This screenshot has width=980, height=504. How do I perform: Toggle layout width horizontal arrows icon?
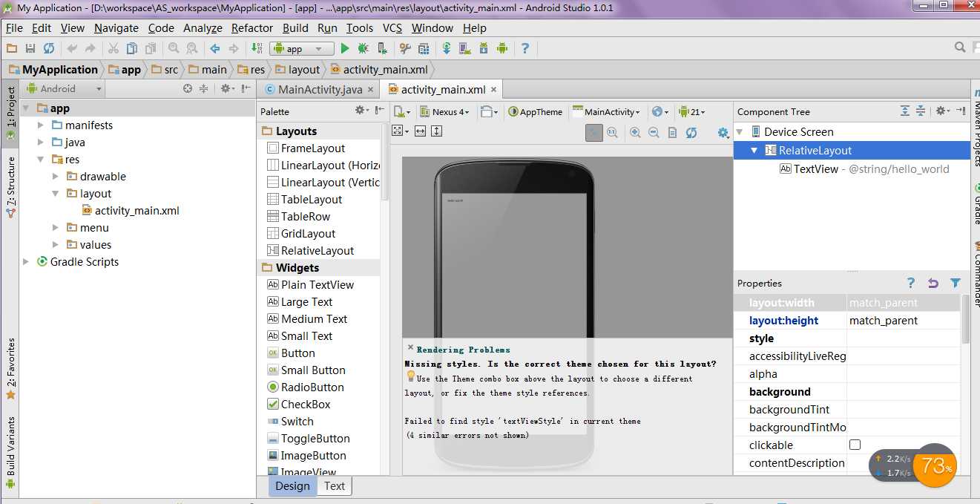click(420, 131)
